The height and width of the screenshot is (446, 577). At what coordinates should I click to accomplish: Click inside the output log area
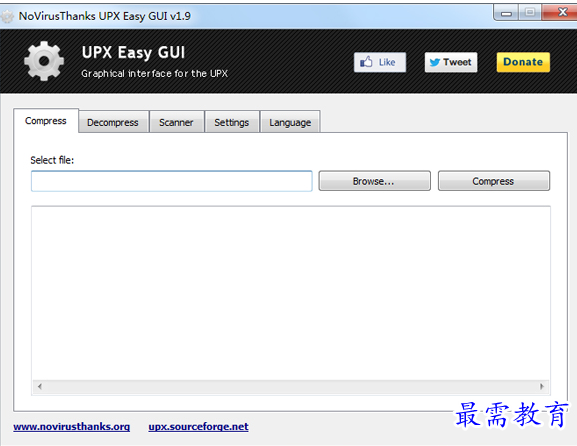[291, 293]
